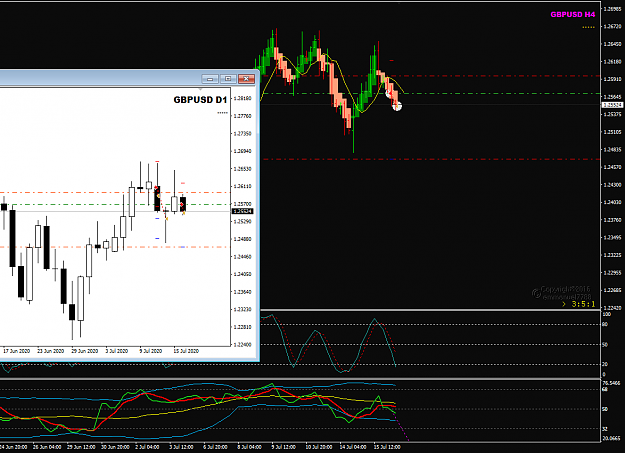Click the bottom indicator level 68
This screenshot has width=625, height=453.
605,389
